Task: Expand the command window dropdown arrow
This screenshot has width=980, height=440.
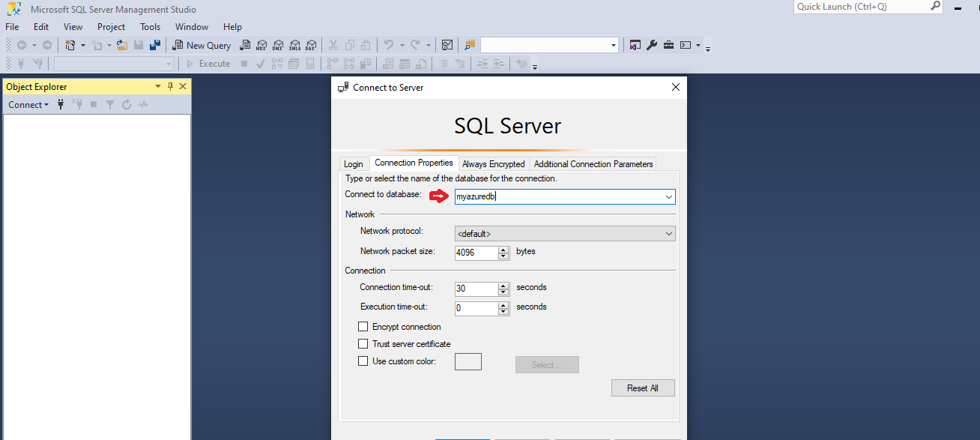Action: click(x=698, y=45)
